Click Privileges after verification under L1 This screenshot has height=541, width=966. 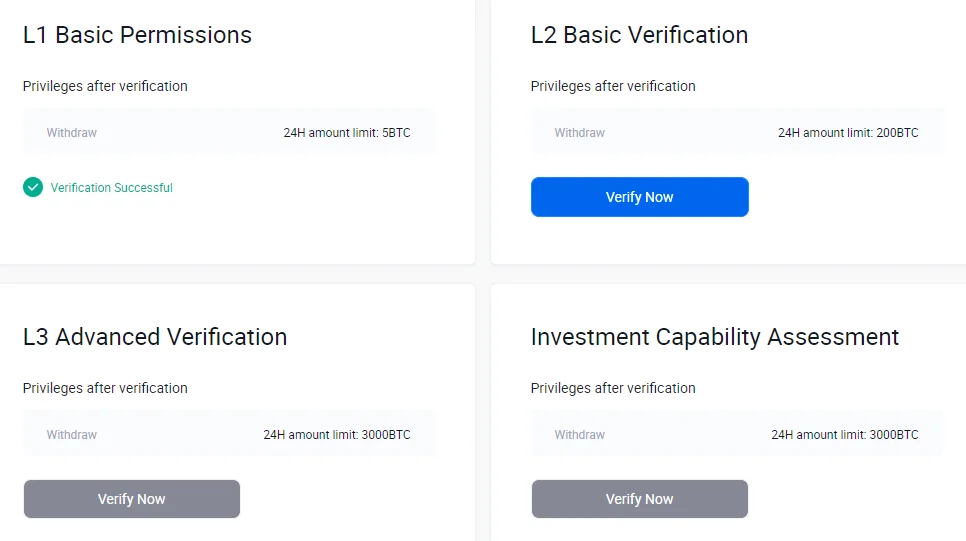(x=105, y=86)
